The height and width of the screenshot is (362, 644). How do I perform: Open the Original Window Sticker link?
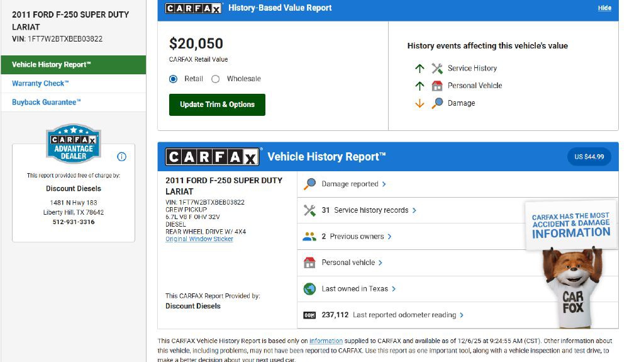point(199,239)
